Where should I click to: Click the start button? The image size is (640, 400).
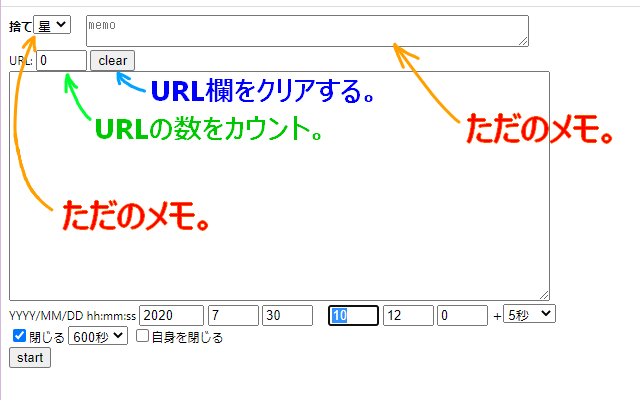[x=30, y=358]
